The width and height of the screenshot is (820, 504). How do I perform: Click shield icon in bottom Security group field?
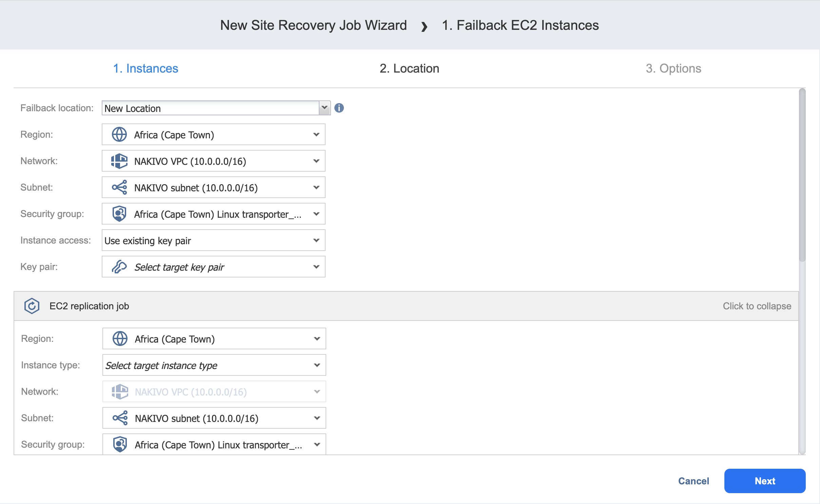120,444
